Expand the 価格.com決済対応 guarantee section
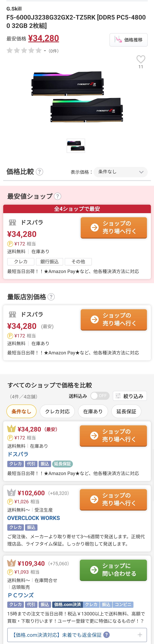Screen dimensions: 154x644 [x=140, y=635]
